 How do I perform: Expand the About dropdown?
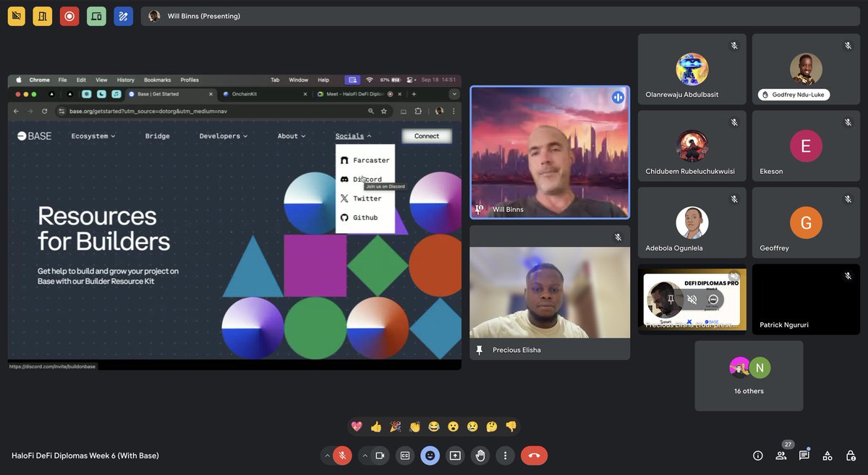click(x=292, y=136)
